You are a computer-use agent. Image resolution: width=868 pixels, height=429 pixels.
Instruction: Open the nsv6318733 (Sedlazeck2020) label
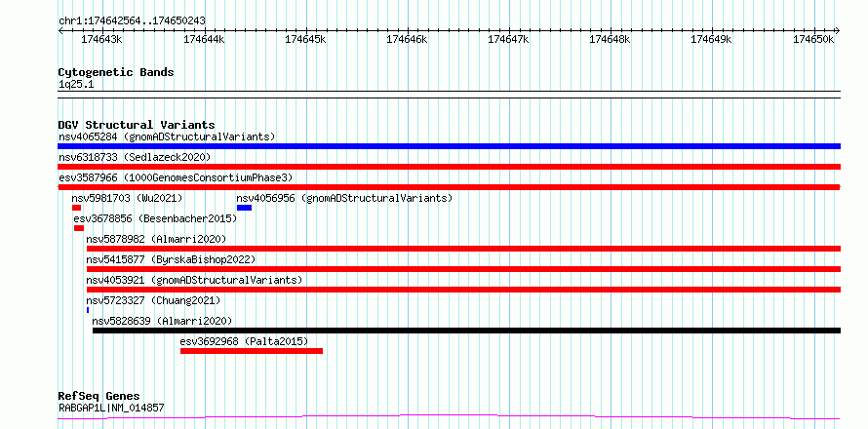[x=135, y=157]
